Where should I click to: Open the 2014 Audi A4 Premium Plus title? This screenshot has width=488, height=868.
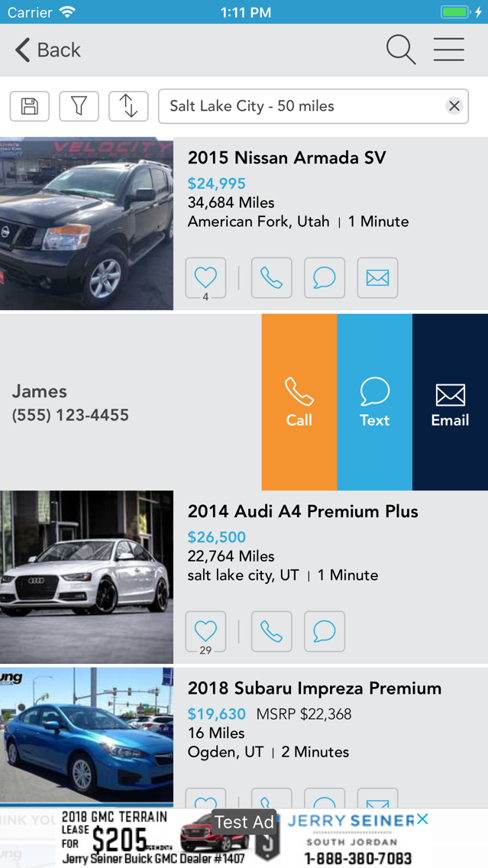[x=302, y=511]
